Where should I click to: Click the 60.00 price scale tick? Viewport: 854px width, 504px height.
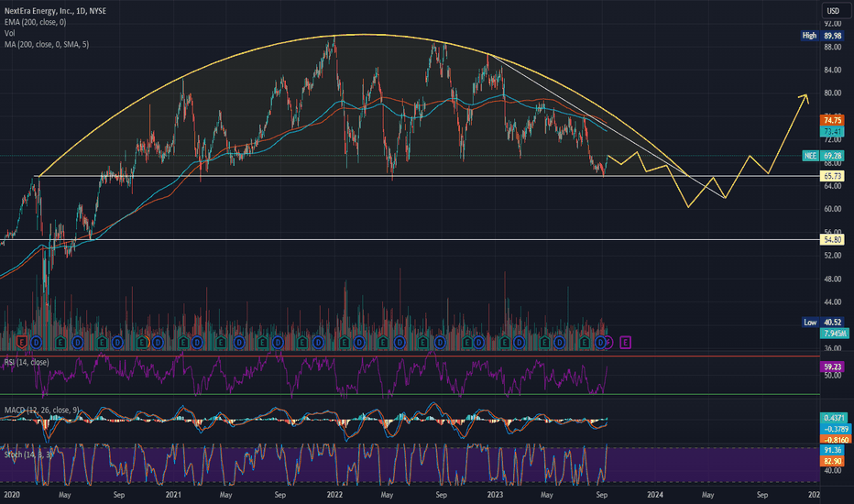point(832,209)
